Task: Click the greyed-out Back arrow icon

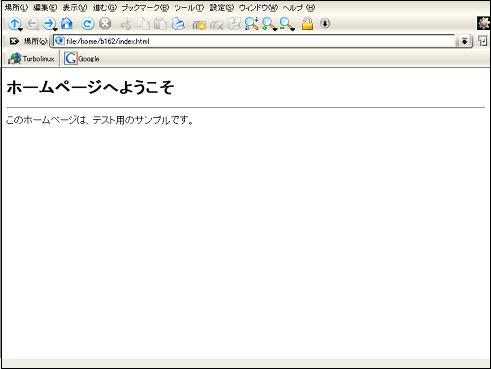Action: point(33,24)
